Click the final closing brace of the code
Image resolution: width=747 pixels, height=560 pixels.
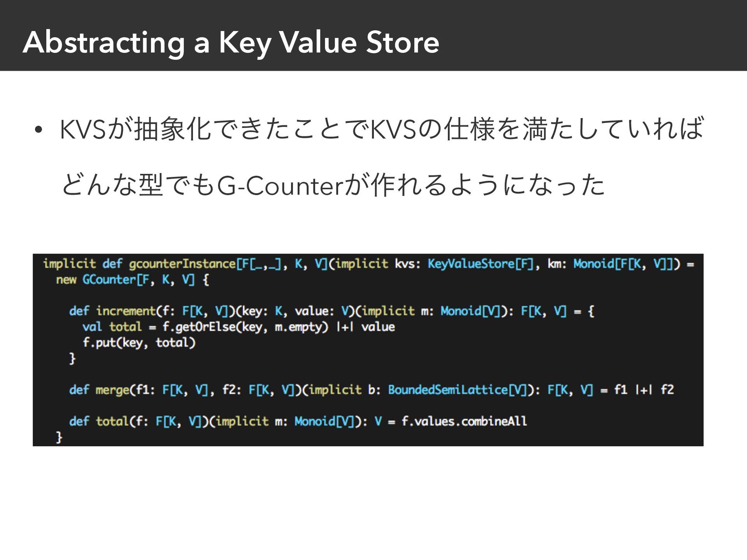click(59, 437)
